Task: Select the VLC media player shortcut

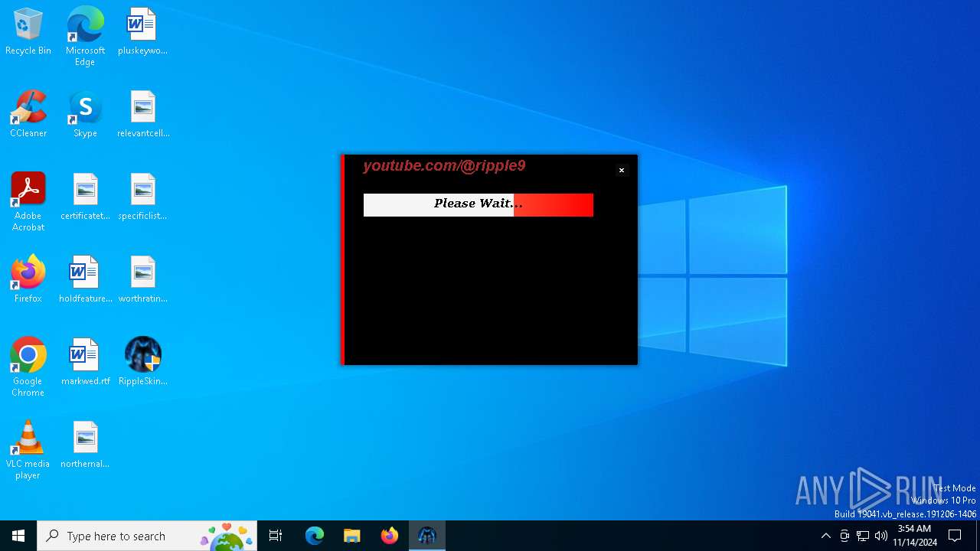Action: coord(28,450)
